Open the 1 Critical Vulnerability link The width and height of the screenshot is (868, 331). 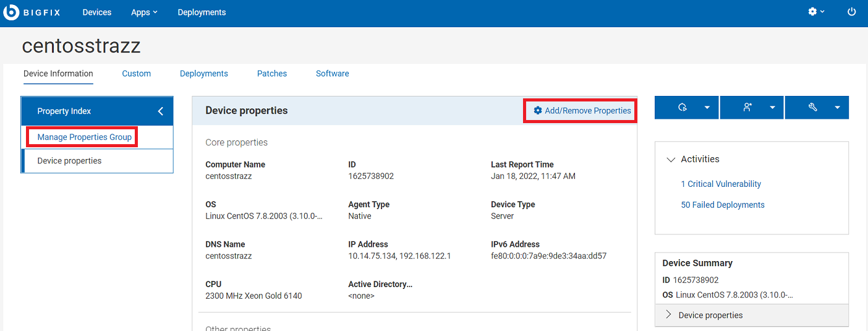coord(720,184)
